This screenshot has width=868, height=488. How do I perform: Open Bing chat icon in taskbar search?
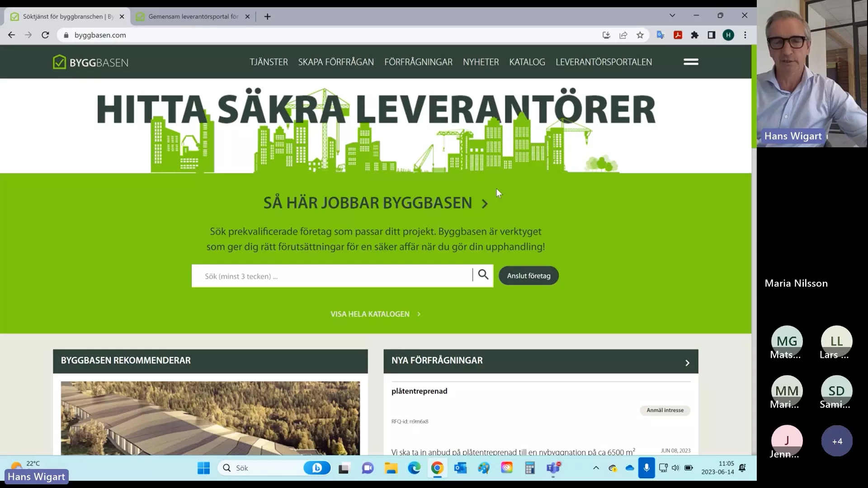[x=317, y=468]
